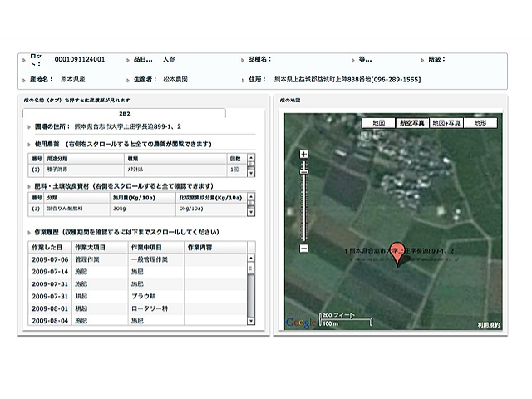This screenshot has height=399, width=532.
Task: Click the arrow beside 品種名 label
Action: (x=243, y=60)
